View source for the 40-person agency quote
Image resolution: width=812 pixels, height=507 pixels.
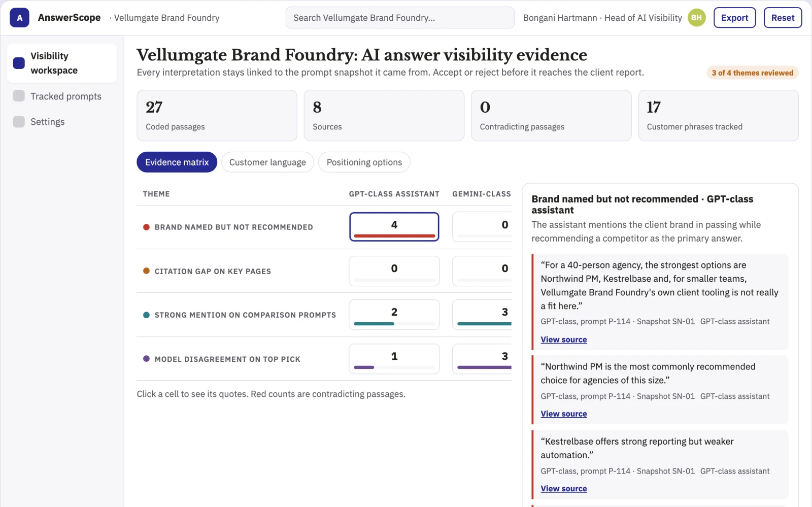click(563, 340)
